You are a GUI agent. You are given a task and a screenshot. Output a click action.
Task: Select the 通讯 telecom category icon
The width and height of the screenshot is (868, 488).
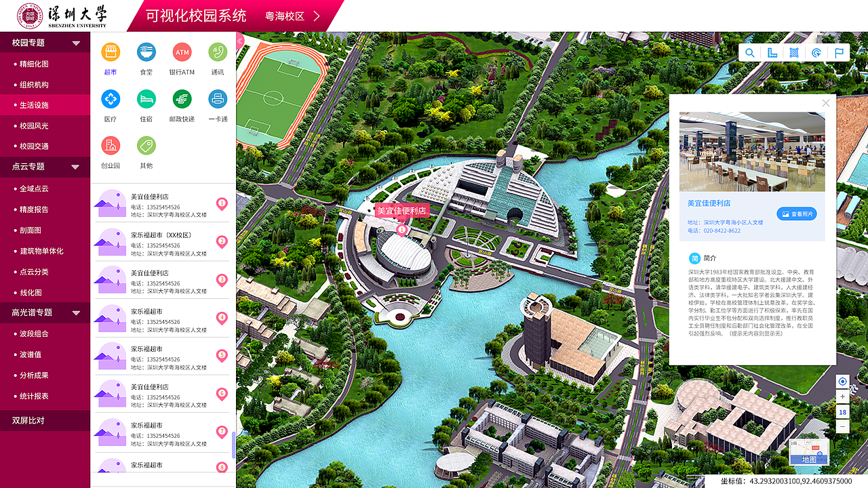(218, 52)
